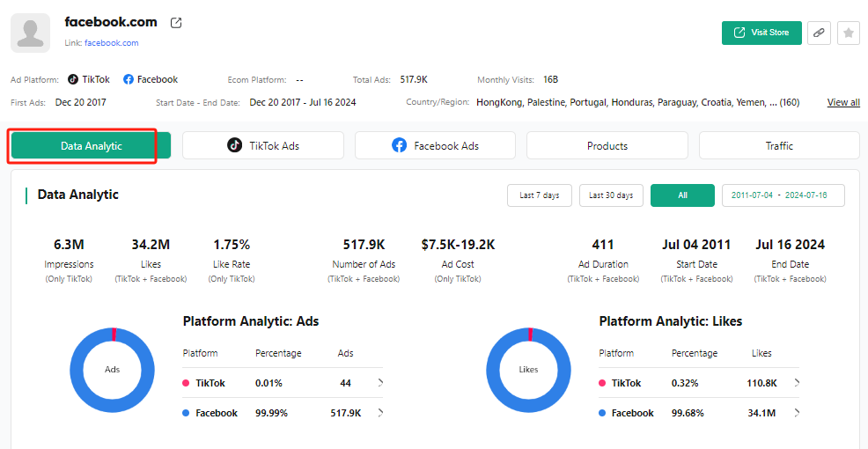Open the facebook.com link under the title
Screen dimensions: 868x449
[111, 42]
